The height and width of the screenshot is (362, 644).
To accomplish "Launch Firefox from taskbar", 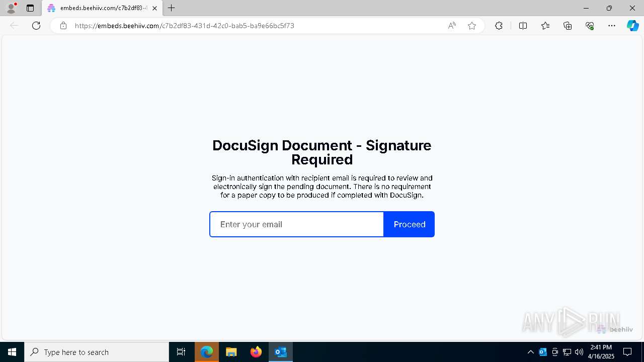I will [256, 352].
